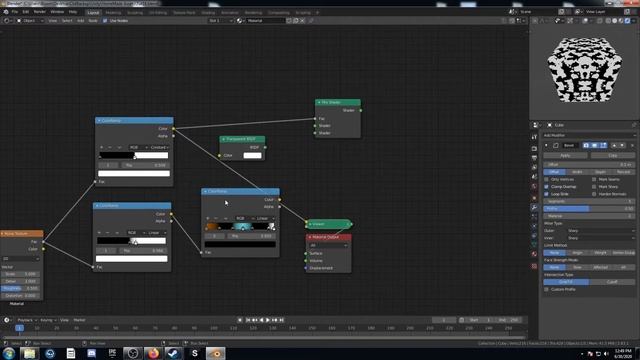Open the Constant interpolation dropdown on the ColorRamp
Image resolution: width=640 pixels, height=360 pixels.
[x=160, y=147]
